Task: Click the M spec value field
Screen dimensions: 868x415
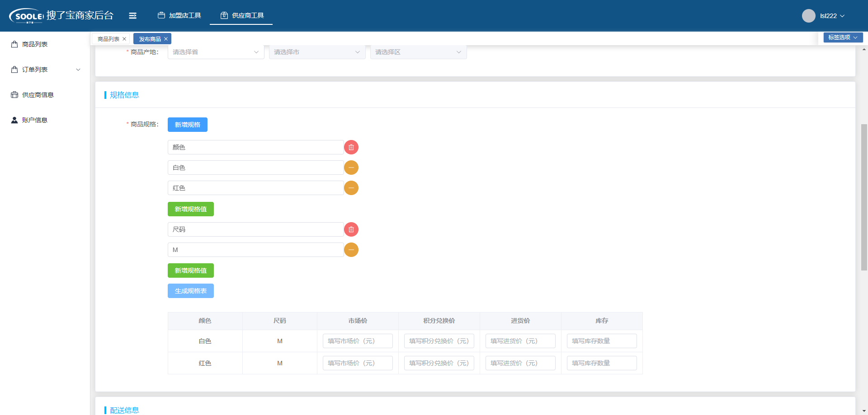Action: point(255,250)
